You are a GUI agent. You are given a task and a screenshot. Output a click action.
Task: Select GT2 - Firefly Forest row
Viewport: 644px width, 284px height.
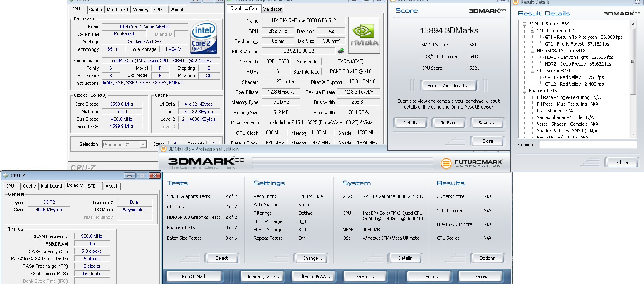point(577,44)
